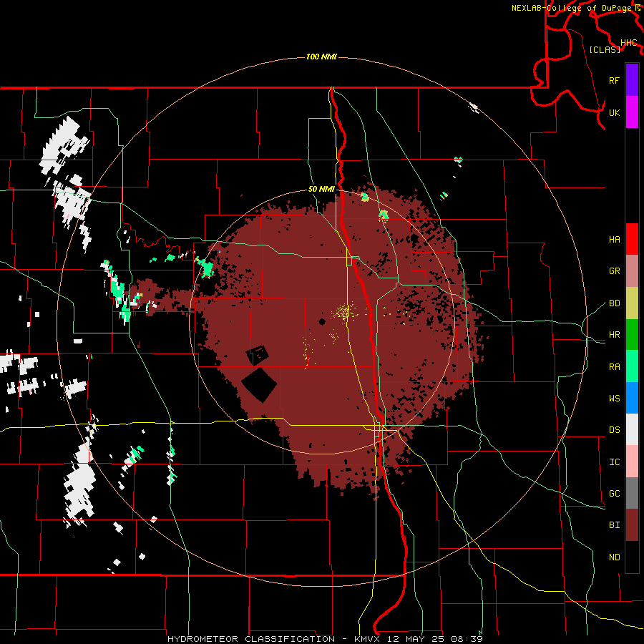The image size is (644, 644).
Task: Click the RF purple legend swatch
Action: pos(632,80)
